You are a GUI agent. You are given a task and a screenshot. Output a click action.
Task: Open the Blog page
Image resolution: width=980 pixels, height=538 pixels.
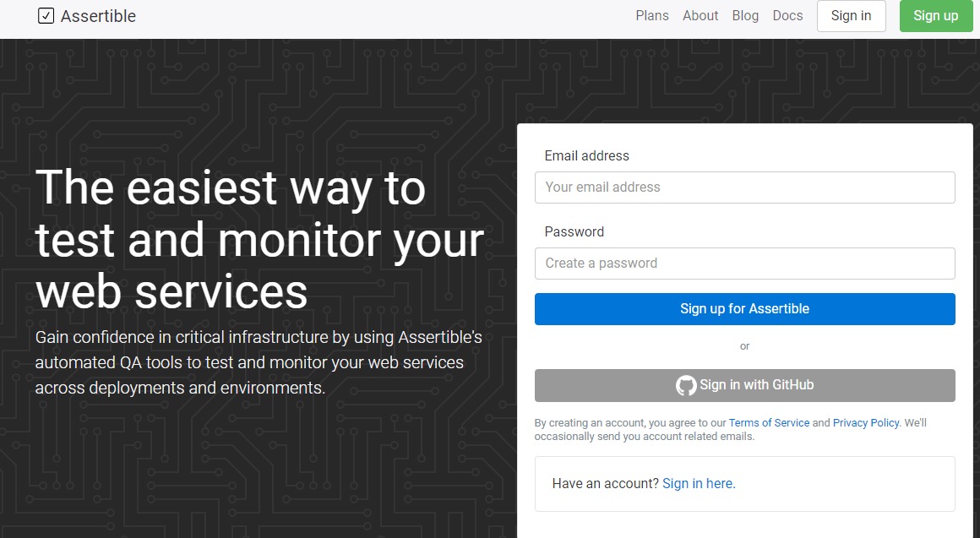(x=745, y=15)
